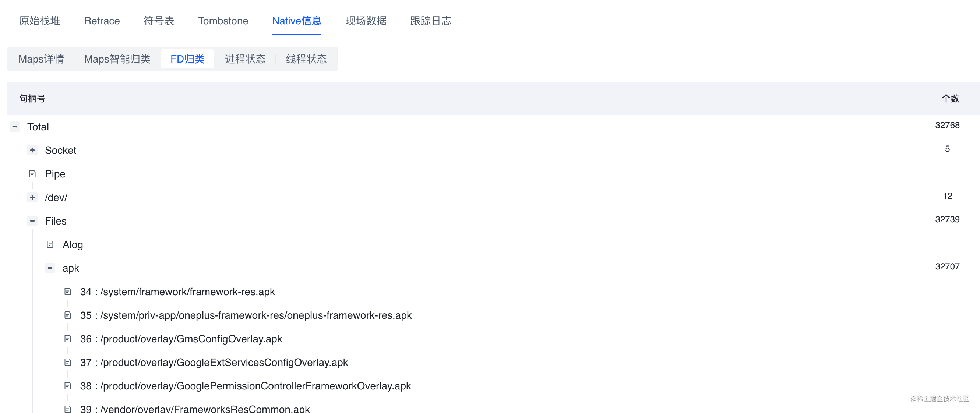The height and width of the screenshot is (413, 980).
Task: Select the Total row label
Action: click(38, 127)
